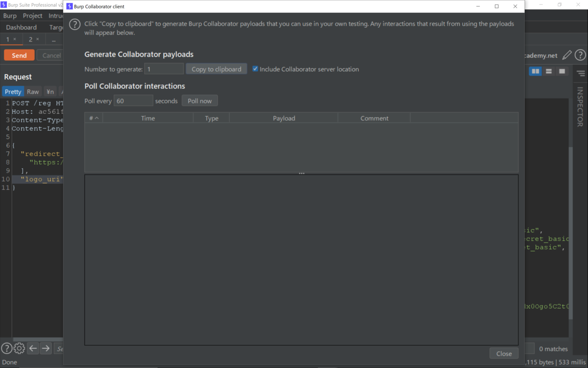Select side-by-side layout view icon
588x368 pixels.
pyautogui.click(x=536, y=72)
